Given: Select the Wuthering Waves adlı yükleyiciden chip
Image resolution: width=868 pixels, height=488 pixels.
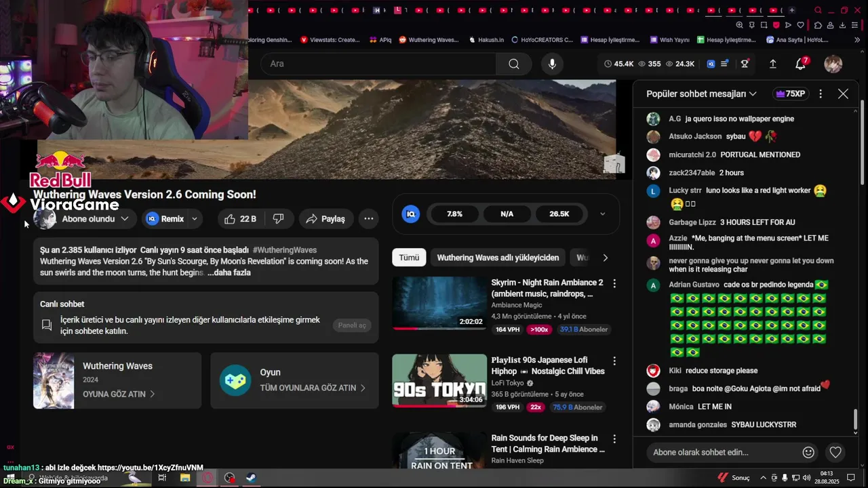Looking at the screenshot, I should pos(498,258).
